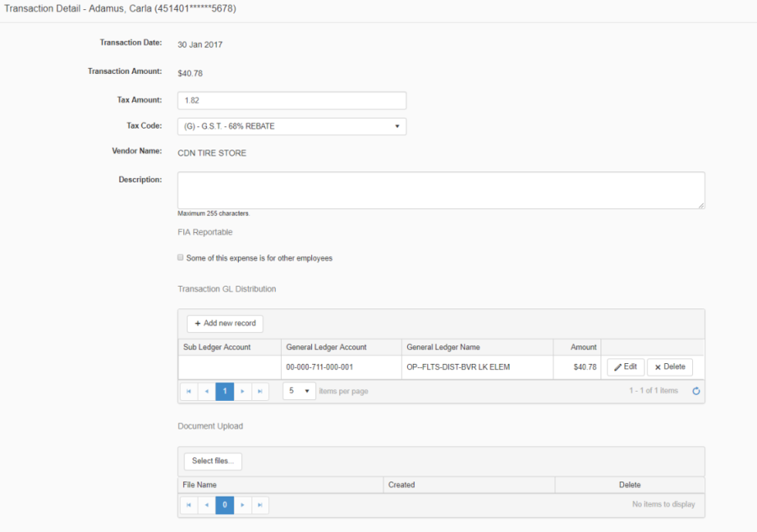The image size is (757, 532).
Task: Go to previous page in Document Upload pager
Action: click(206, 505)
